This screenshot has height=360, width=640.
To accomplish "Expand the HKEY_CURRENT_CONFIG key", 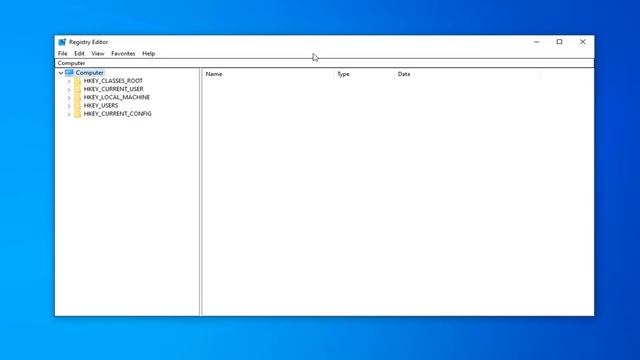I will 69,114.
